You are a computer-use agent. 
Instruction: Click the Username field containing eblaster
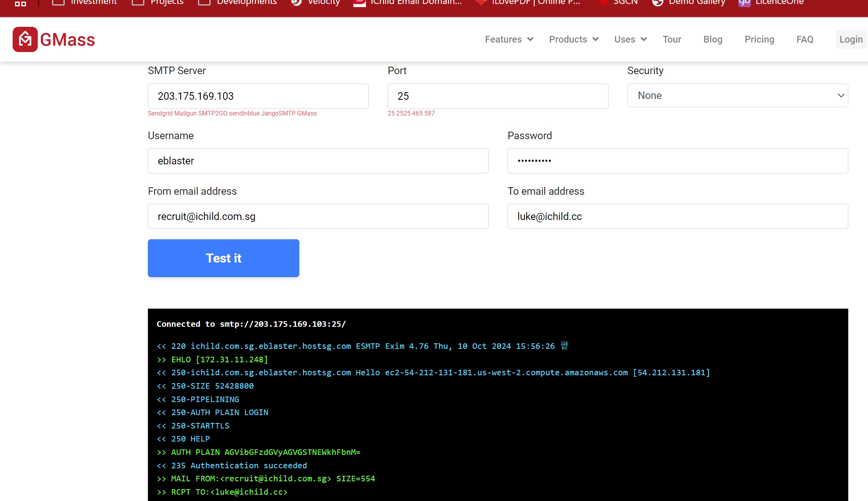318,161
